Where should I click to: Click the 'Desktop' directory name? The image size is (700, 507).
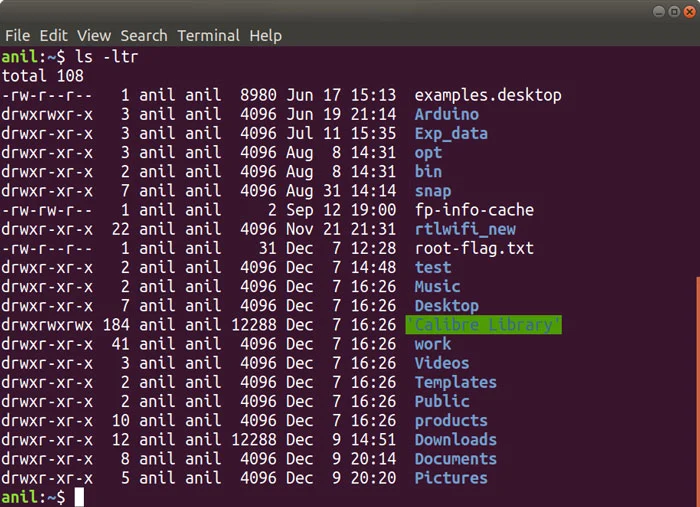[x=446, y=306]
